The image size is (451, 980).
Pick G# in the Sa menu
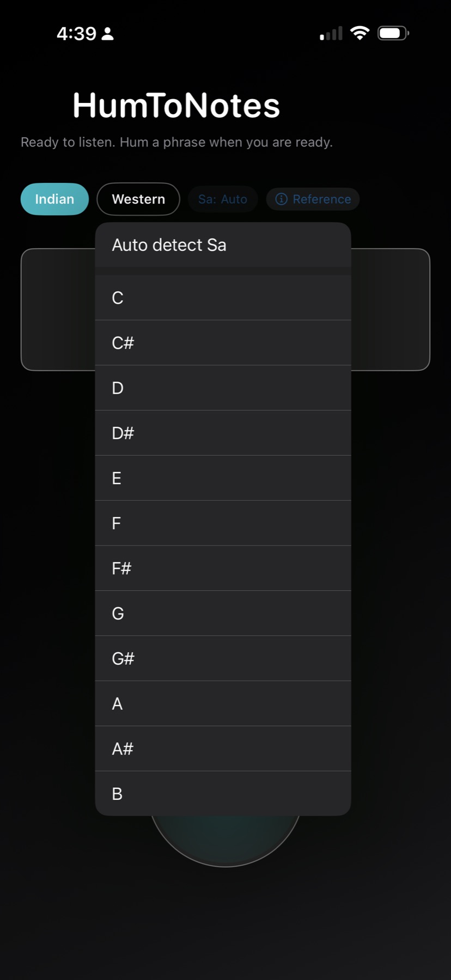(x=223, y=659)
